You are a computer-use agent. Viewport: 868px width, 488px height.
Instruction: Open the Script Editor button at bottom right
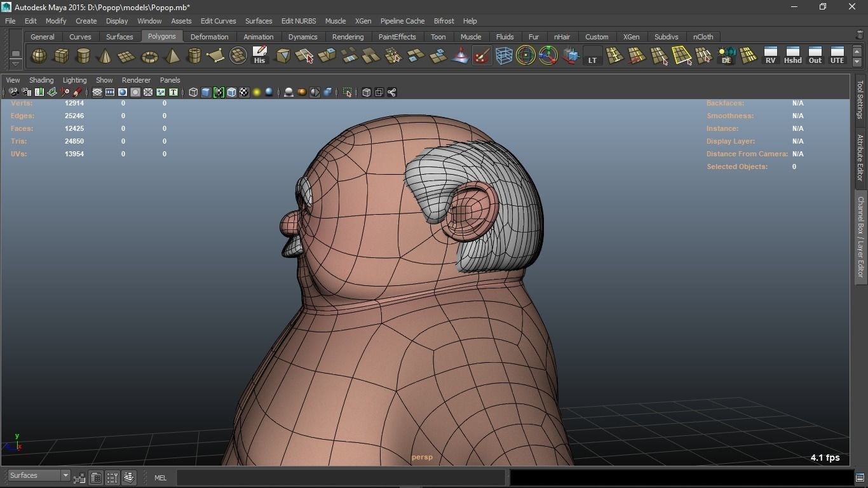click(860, 477)
